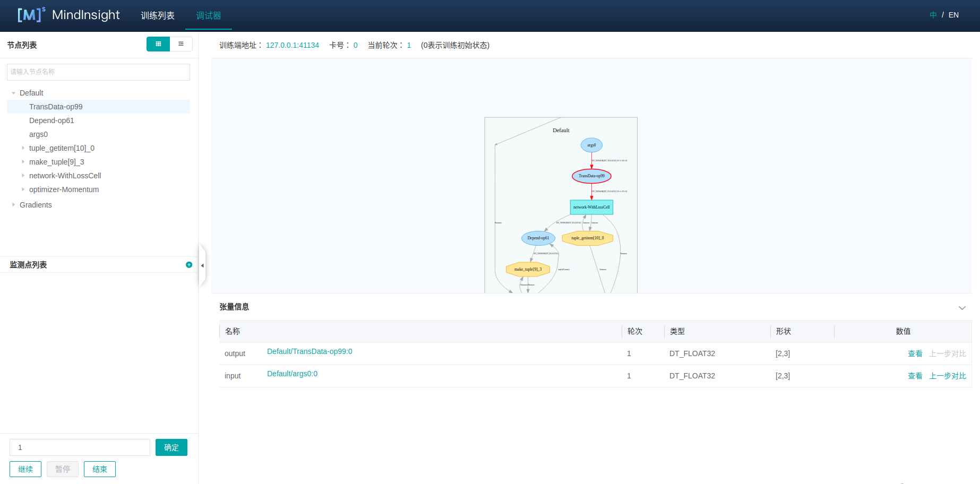Select the Depend-op61 node in graph
This screenshot has width=980, height=484.
point(538,238)
